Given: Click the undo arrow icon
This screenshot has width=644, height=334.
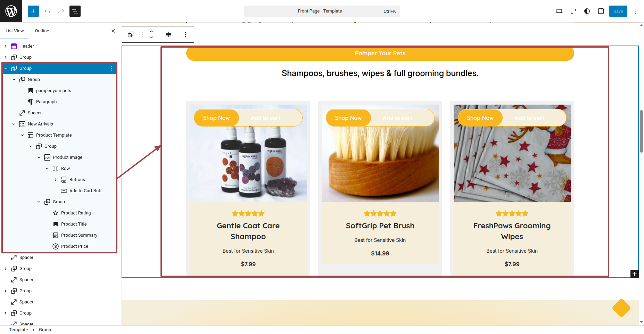Looking at the screenshot, I should (x=47, y=11).
